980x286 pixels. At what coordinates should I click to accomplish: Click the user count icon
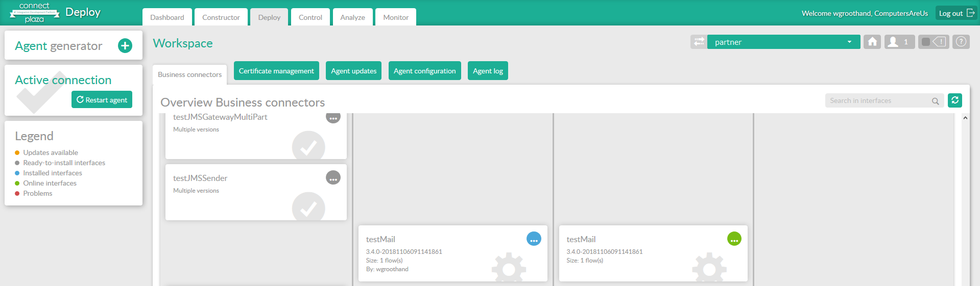tap(899, 42)
